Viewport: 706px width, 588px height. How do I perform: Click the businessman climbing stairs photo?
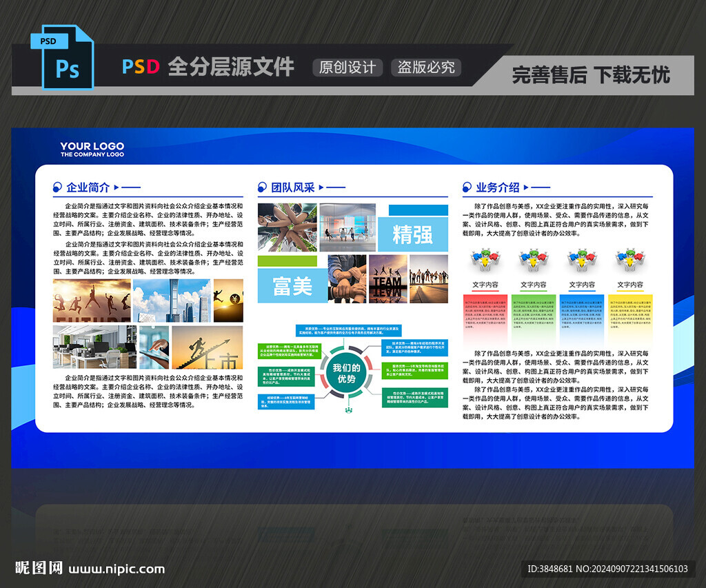click(x=208, y=347)
